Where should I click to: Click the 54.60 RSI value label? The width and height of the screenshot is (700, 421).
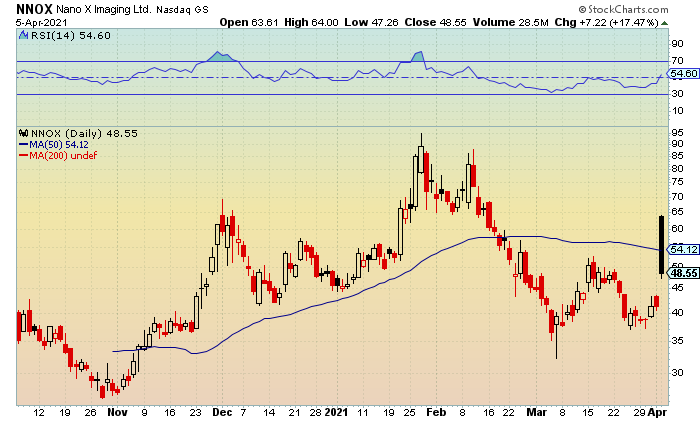point(683,74)
